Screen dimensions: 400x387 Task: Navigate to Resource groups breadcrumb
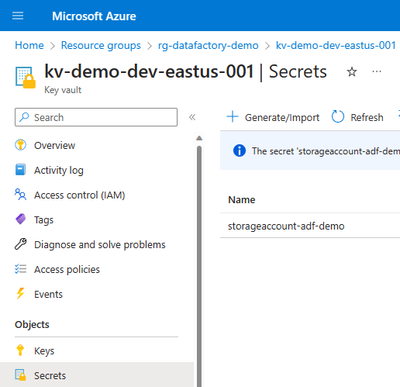point(101,45)
